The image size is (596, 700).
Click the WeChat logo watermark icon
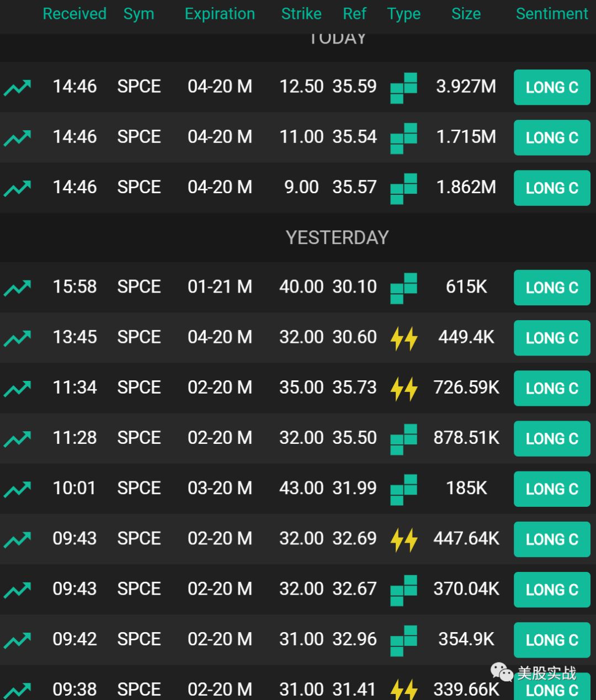[502, 672]
